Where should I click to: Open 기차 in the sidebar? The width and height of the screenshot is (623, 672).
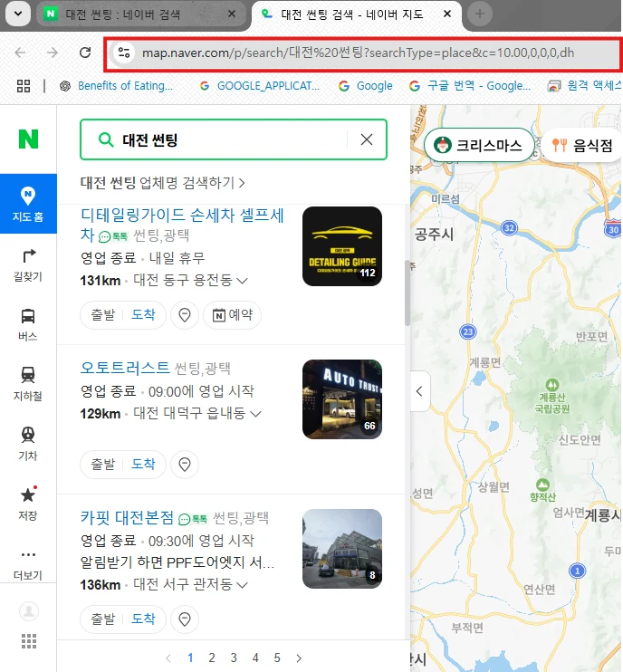[x=28, y=444]
